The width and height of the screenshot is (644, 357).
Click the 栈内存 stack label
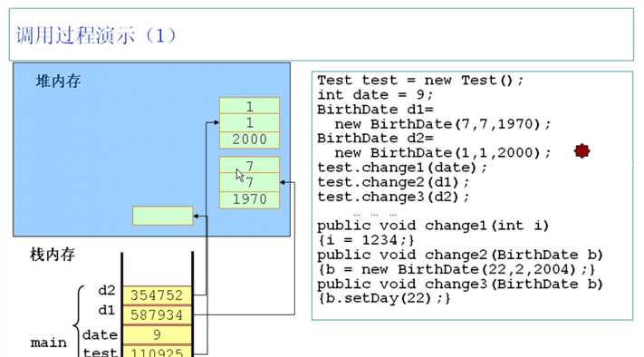point(53,255)
